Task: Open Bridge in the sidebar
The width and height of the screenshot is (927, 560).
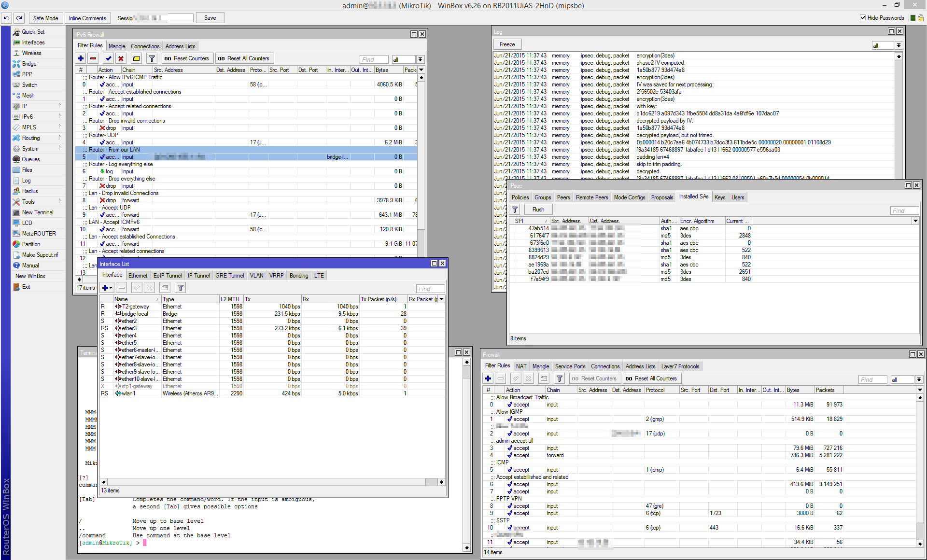Action: coord(29,64)
